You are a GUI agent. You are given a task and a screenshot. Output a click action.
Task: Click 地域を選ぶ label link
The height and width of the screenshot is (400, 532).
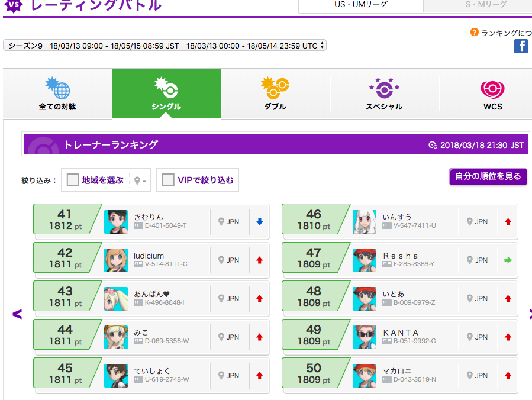[x=102, y=180]
